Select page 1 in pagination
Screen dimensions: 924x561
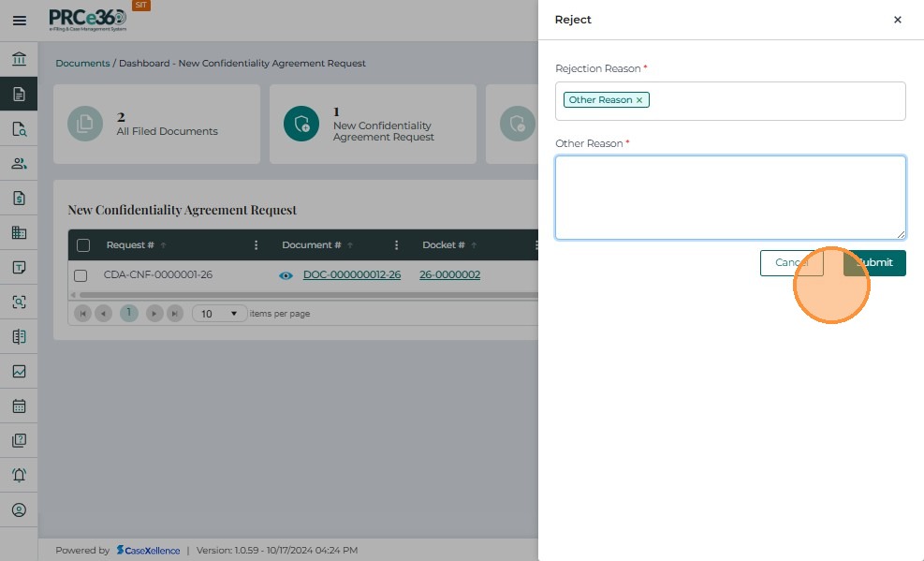(128, 314)
